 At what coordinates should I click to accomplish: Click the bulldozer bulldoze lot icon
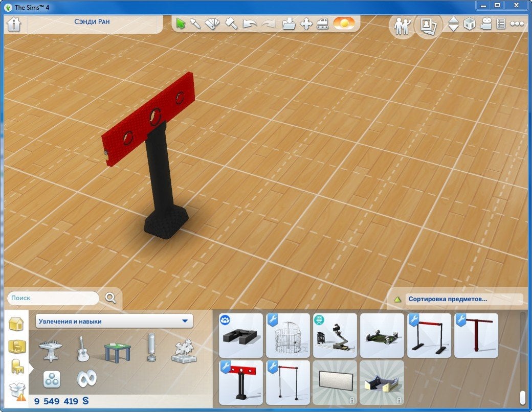click(x=323, y=24)
